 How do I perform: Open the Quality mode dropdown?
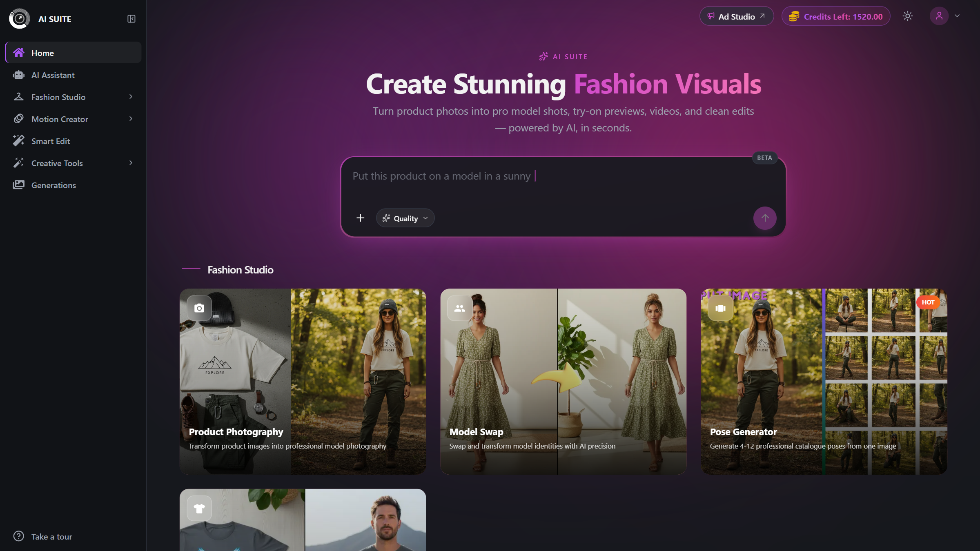click(x=405, y=218)
